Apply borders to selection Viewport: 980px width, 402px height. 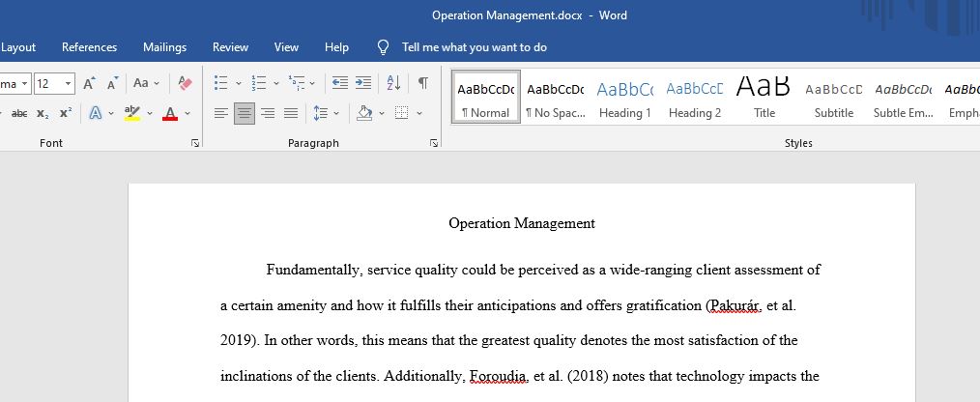tap(402, 113)
